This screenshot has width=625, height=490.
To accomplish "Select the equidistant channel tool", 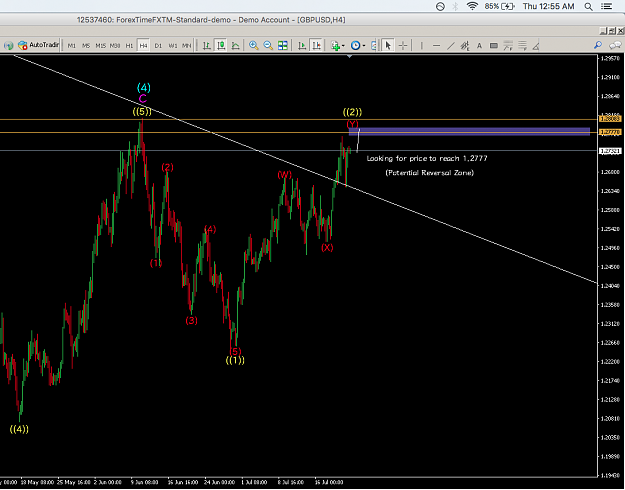I will (465, 46).
